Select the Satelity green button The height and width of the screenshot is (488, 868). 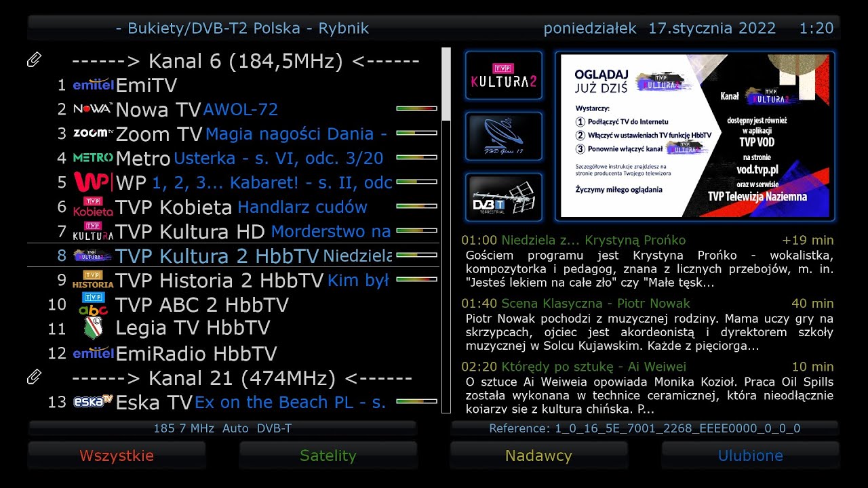coord(328,455)
